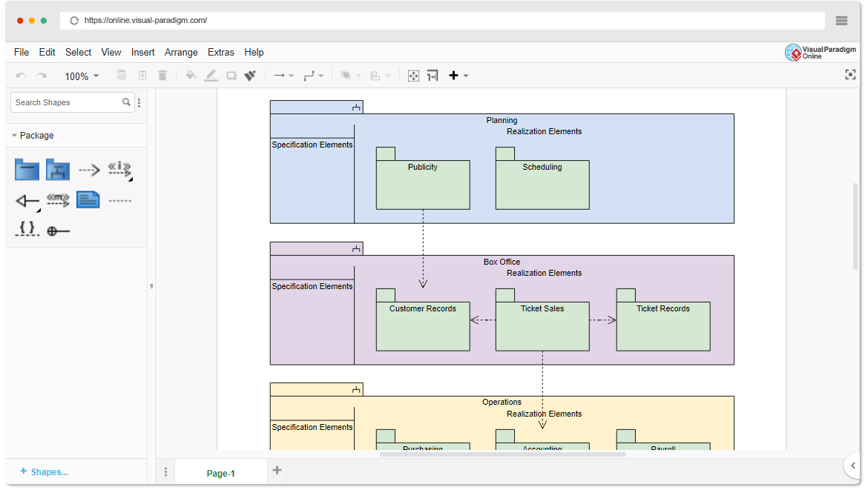The image size is (868, 493).
Task: Open the zoom percentage dropdown
Action: click(82, 75)
